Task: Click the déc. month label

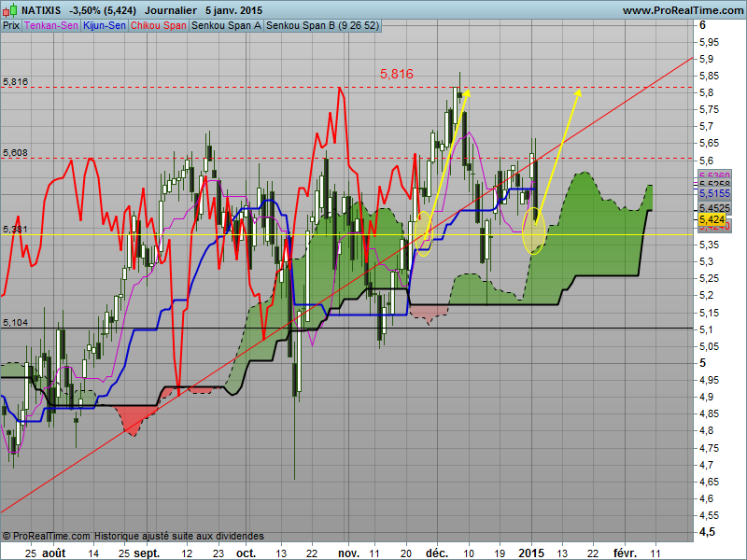Action: (437, 553)
